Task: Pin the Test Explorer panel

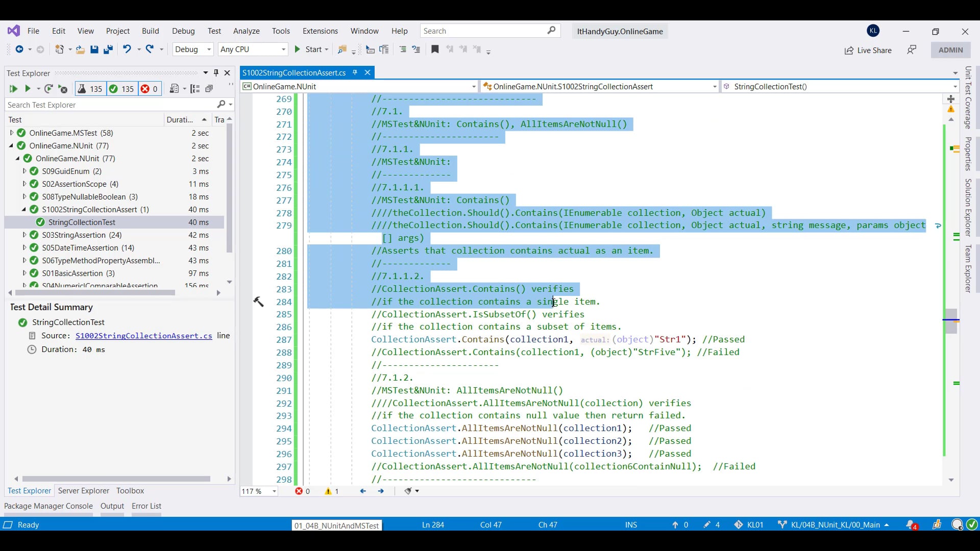Action: click(x=216, y=73)
